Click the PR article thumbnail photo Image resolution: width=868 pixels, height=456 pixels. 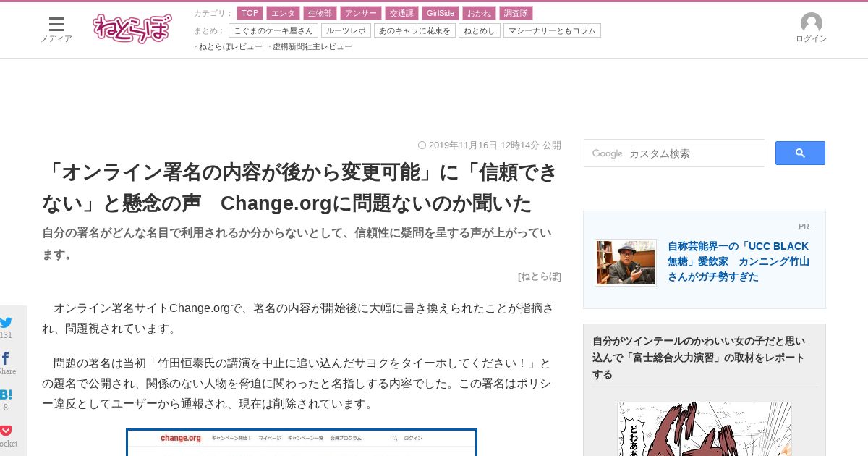coord(626,263)
